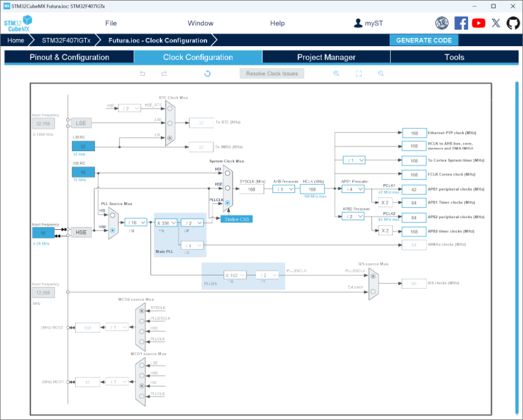Click the APB1 peripheral clocks value box

pos(414,190)
